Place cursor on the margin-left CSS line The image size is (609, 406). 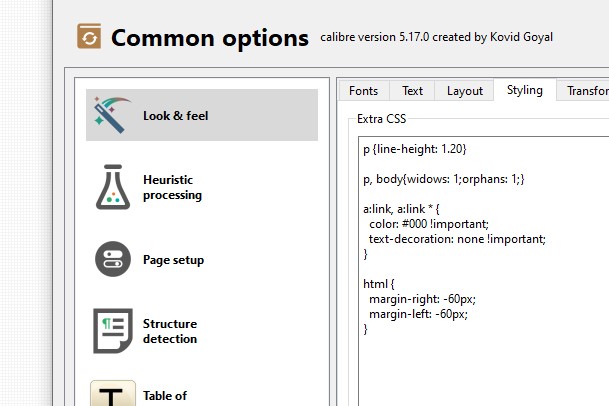click(x=417, y=314)
